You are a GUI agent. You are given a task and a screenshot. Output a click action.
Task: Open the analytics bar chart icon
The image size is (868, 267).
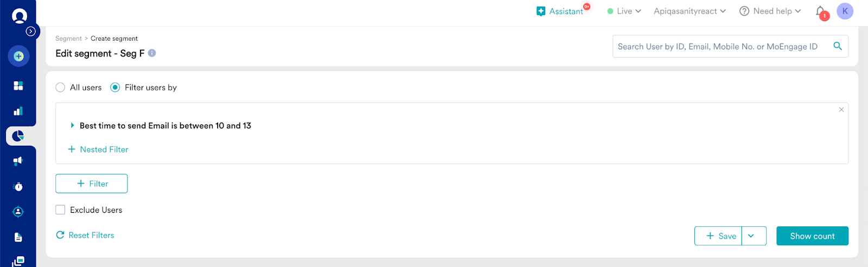pos(18,111)
